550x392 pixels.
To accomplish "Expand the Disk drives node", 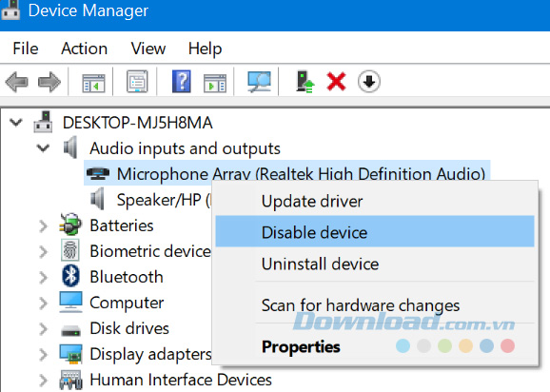I will click(43, 329).
